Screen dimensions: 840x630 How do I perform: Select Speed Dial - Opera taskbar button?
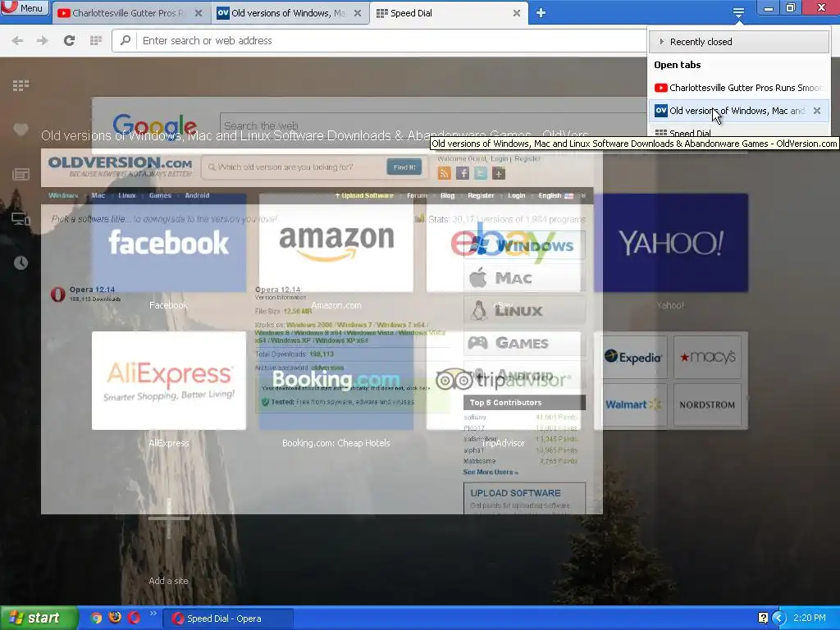tap(229, 619)
